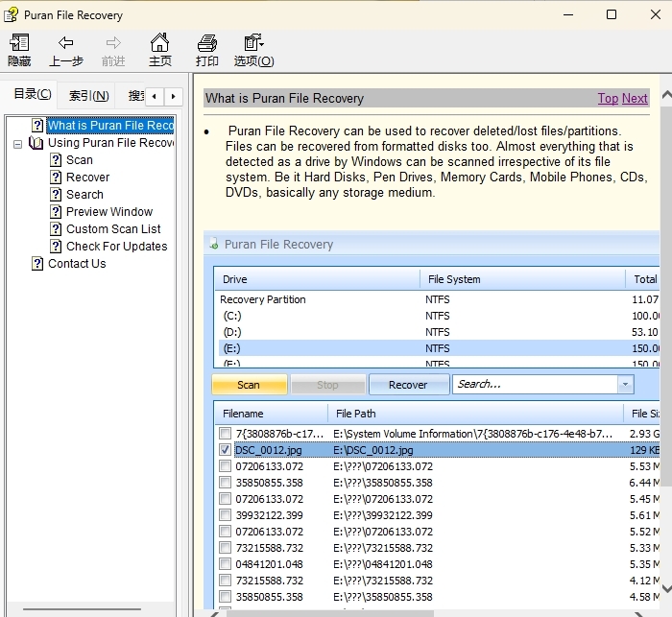This screenshot has height=617, width=672.
Task: Click the page icon beside What is Puran File Recovery
Action: [x=37, y=125]
